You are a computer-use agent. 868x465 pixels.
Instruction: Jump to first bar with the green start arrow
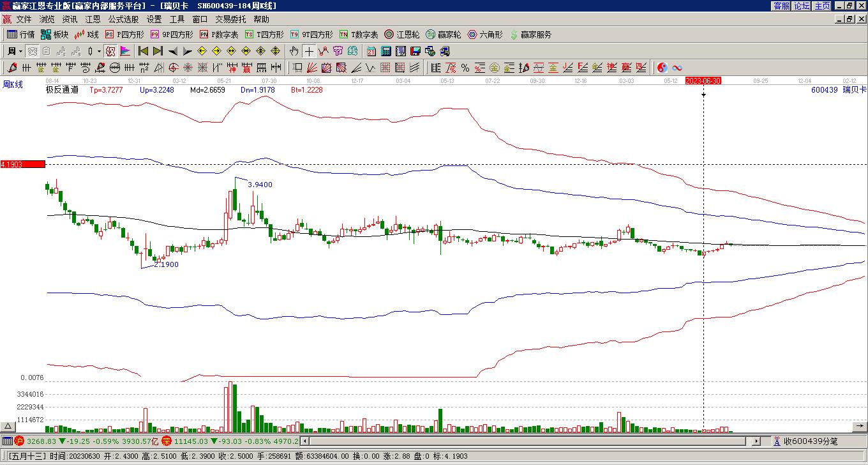coord(143,51)
